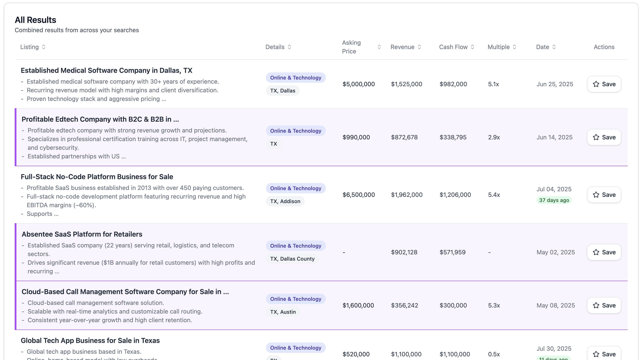This screenshot has width=644, height=360.
Task: Sort listings by Date
Action: pyautogui.click(x=554, y=47)
